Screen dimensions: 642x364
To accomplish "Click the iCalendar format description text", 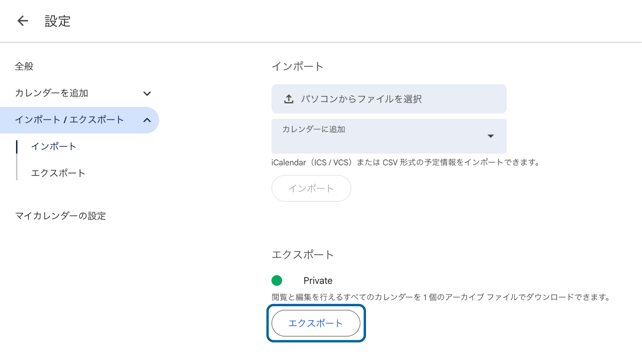I will [x=406, y=162].
